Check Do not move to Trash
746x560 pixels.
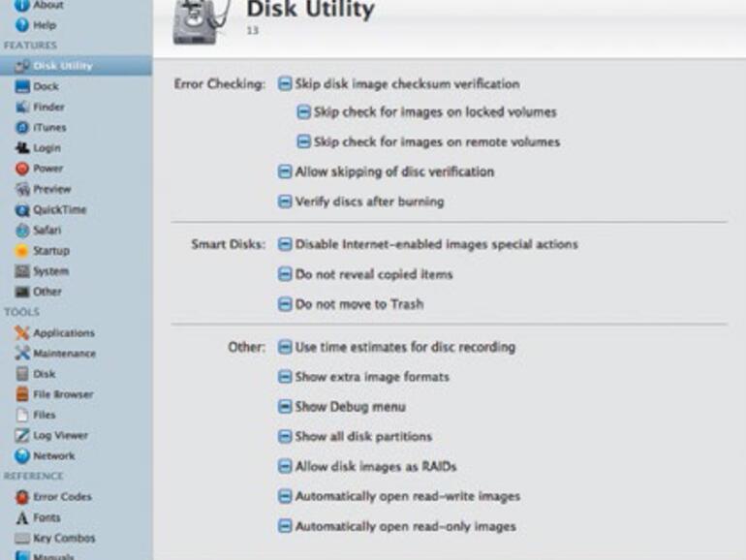(x=285, y=304)
